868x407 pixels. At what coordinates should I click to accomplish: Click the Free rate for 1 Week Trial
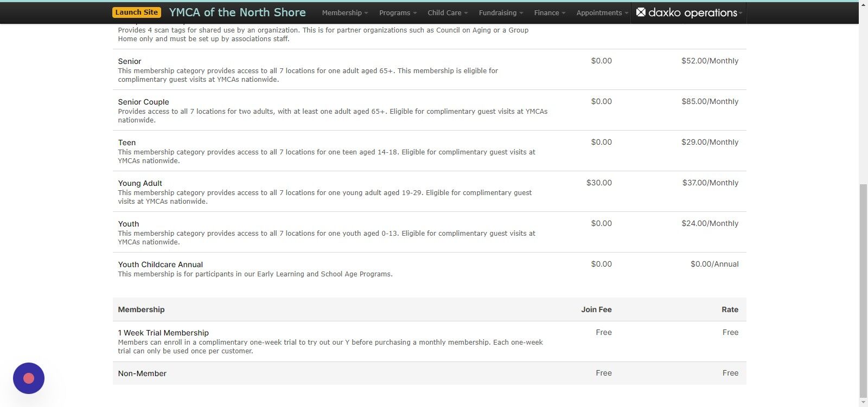[731, 332]
